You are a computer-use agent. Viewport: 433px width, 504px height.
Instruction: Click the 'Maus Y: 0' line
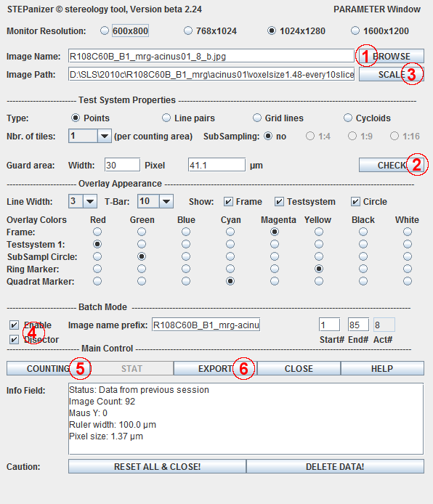tap(88, 413)
